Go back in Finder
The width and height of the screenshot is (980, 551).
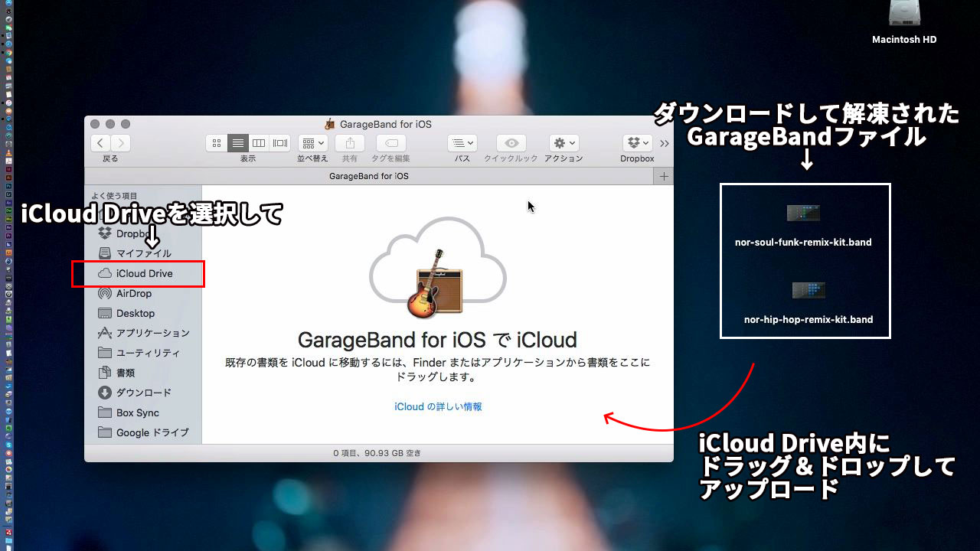tap(101, 143)
